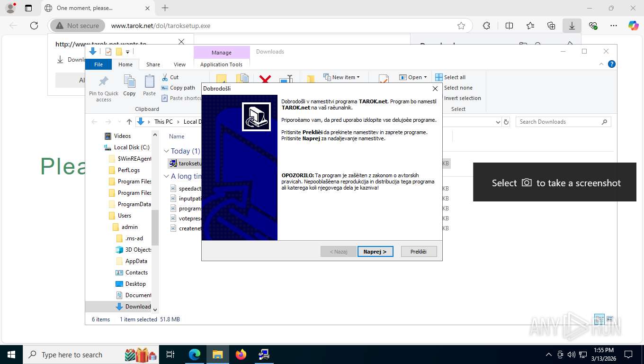644x364 pixels.
Task: Collapse the A long time ago group
Action: click(x=166, y=176)
